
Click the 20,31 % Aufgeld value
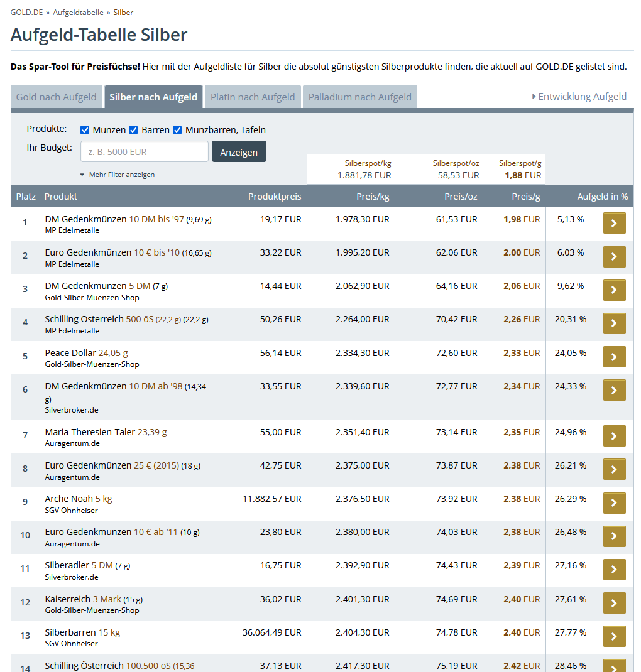pyautogui.click(x=570, y=319)
